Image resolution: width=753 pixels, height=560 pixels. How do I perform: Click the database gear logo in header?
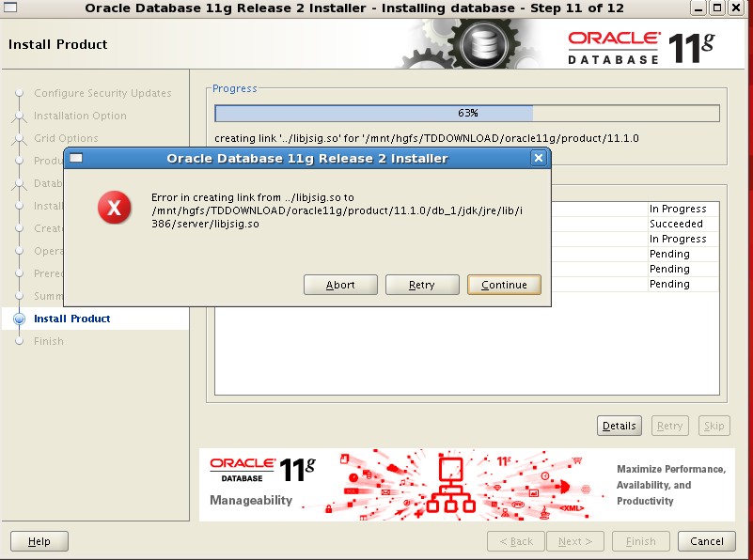[x=484, y=44]
